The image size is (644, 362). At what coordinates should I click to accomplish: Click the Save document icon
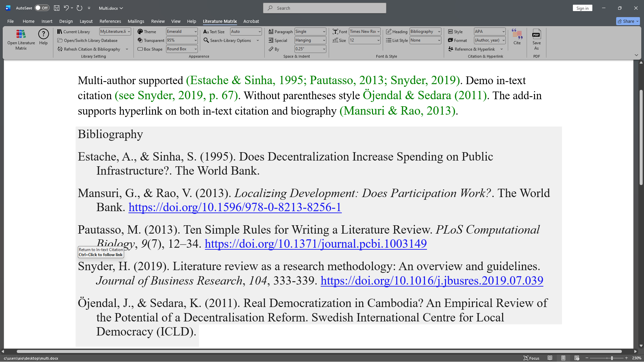click(x=57, y=8)
